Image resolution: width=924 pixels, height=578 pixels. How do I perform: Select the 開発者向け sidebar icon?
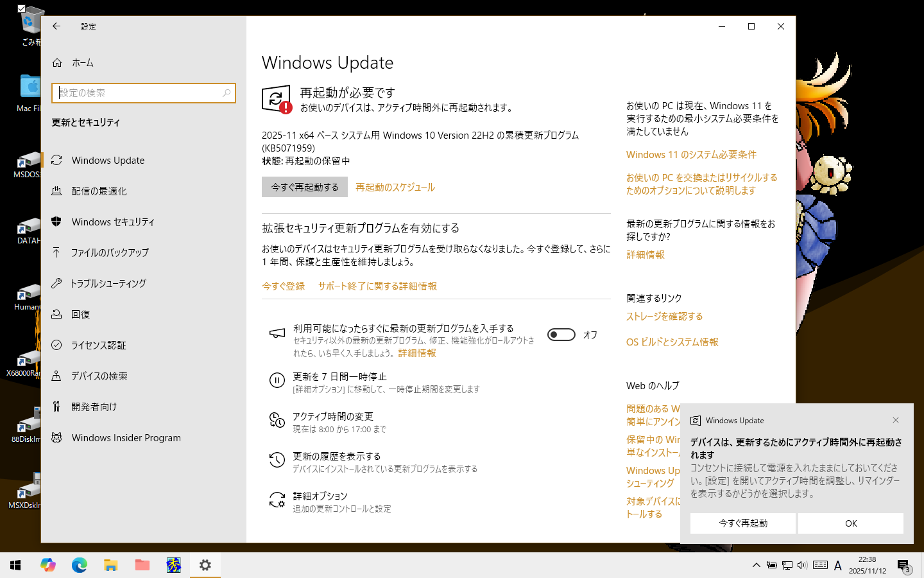tap(58, 407)
